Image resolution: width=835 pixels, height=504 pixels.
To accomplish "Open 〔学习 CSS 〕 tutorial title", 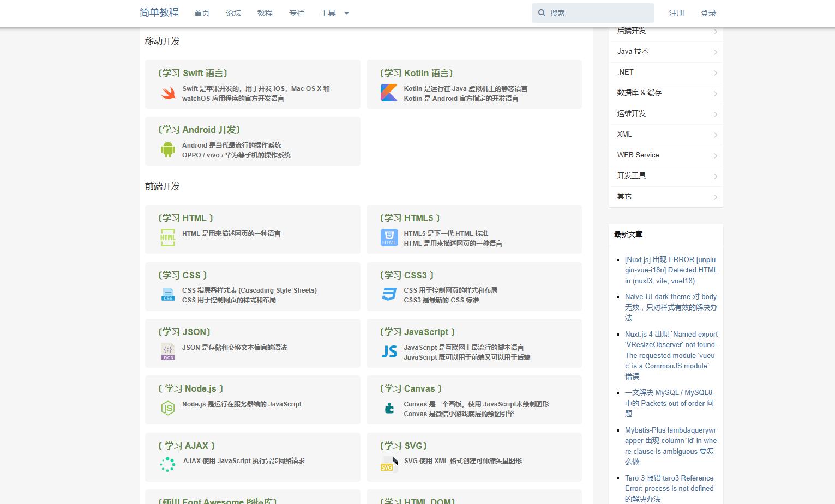I will [183, 275].
